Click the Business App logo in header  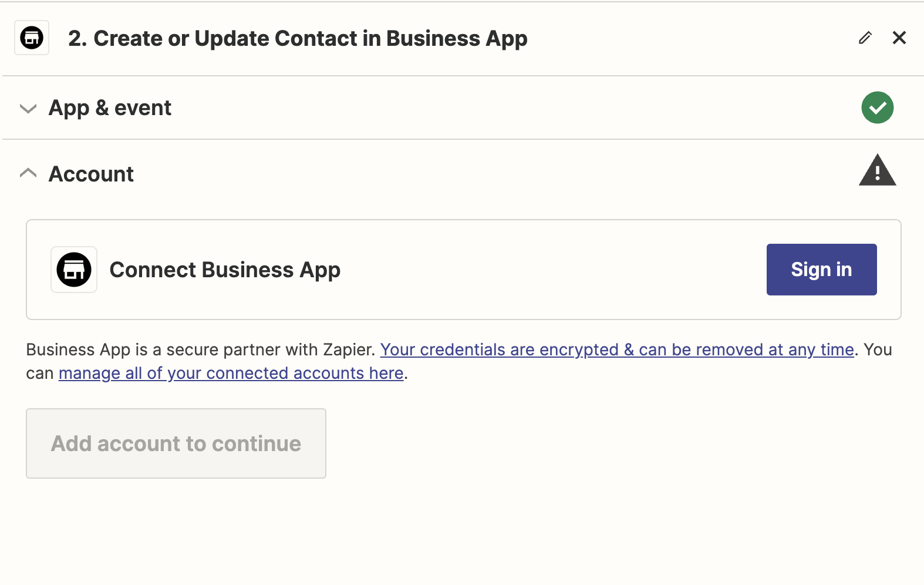point(32,38)
